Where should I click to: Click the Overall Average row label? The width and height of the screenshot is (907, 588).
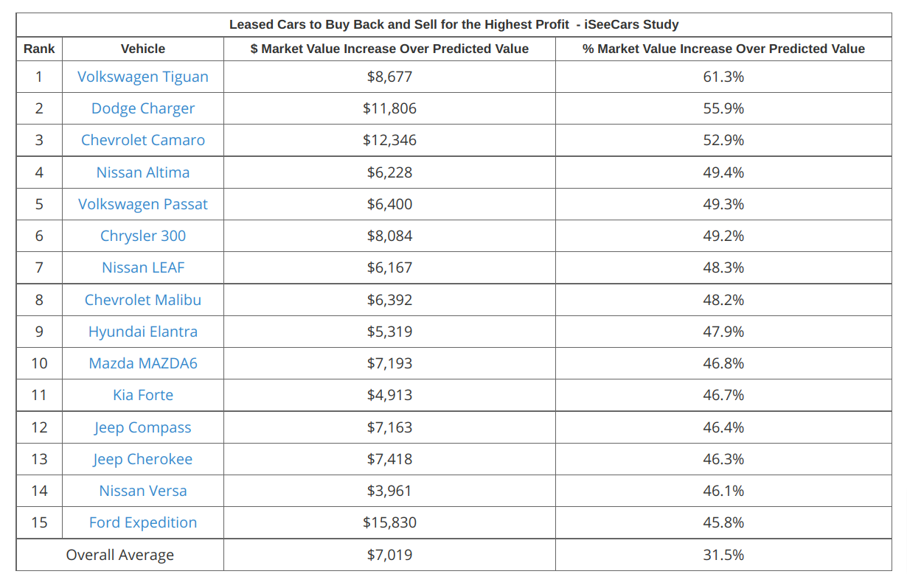tap(120, 555)
